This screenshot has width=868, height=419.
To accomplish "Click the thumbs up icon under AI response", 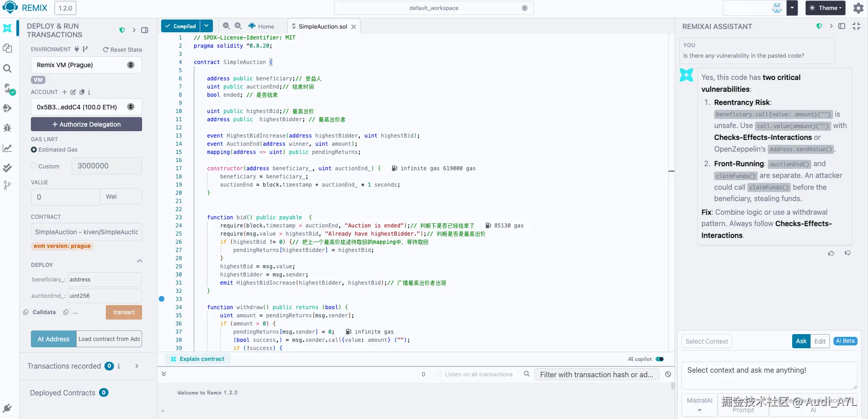I will 831,253.
